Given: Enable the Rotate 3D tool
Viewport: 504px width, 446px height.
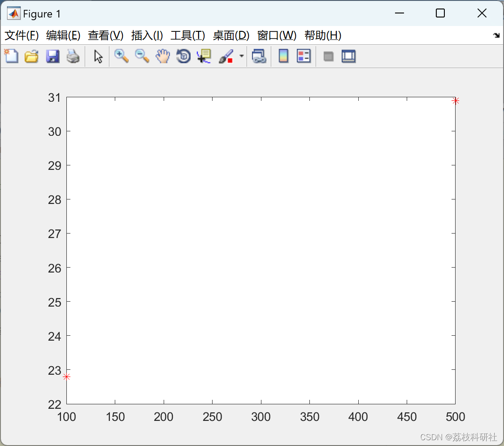Looking at the screenshot, I should pyautogui.click(x=183, y=56).
